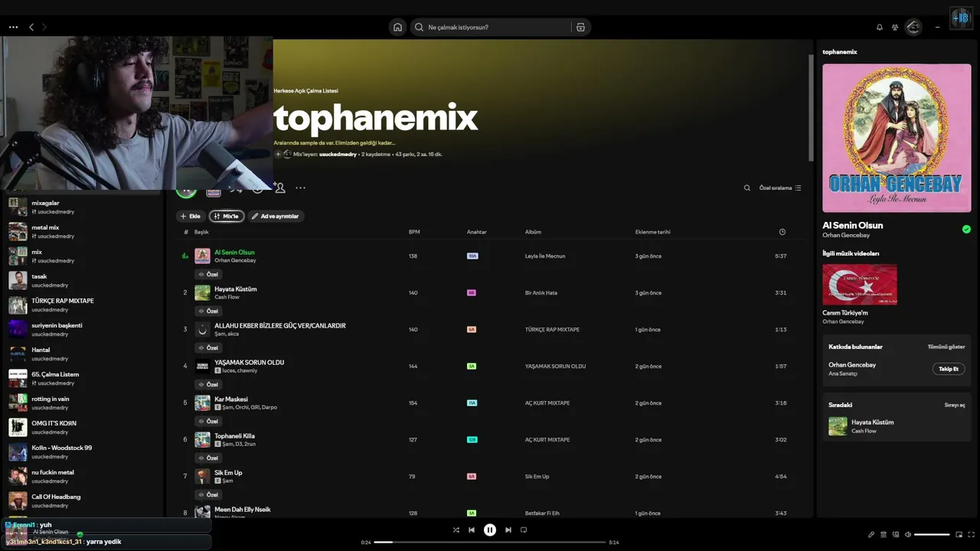
Task: Sort tracks by the duration clock icon
Action: pyautogui.click(x=782, y=232)
